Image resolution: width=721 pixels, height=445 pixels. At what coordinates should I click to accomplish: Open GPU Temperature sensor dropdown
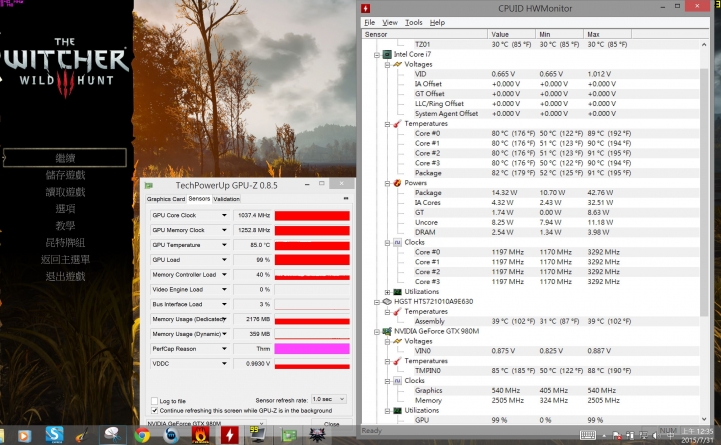point(224,245)
